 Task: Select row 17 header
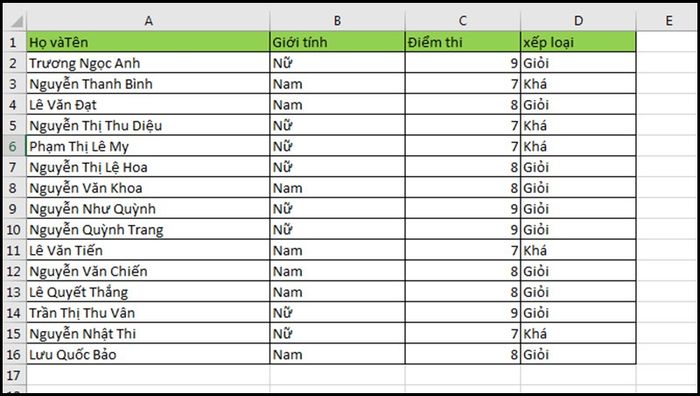pyautogui.click(x=13, y=375)
